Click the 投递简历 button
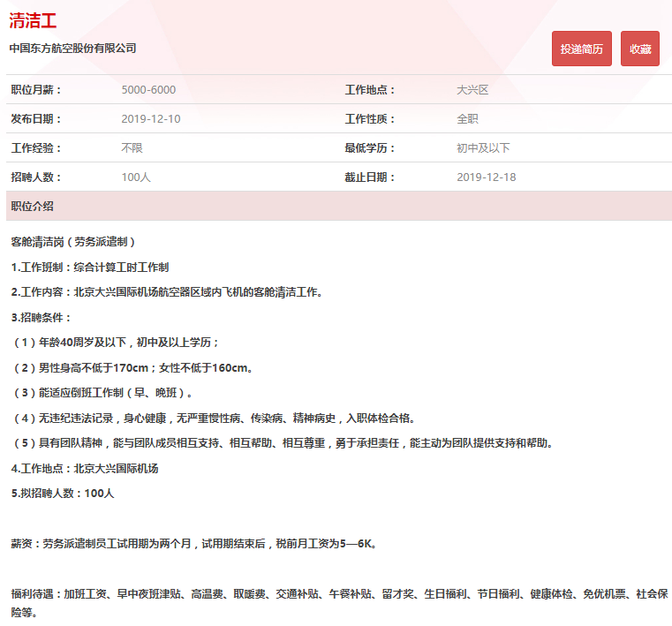The image size is (672, 626). (582, 49)
